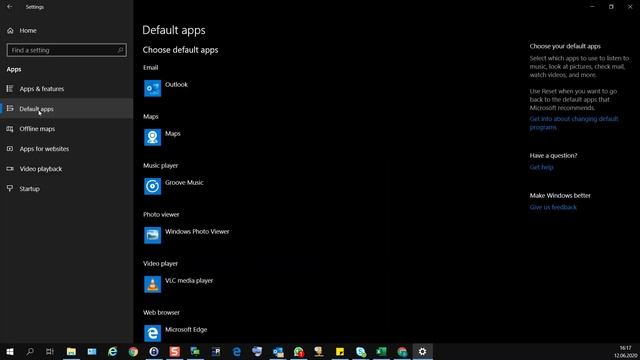The image size is (640, 360).
Task: Open the Offline maps settings page
Action: 67,129
